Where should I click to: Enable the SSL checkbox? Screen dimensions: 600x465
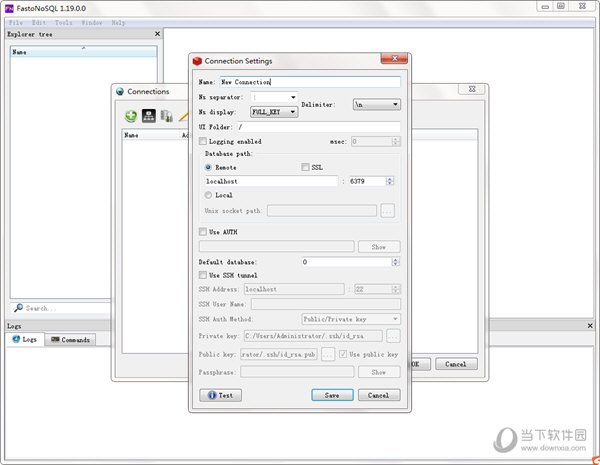pos(305,167)
